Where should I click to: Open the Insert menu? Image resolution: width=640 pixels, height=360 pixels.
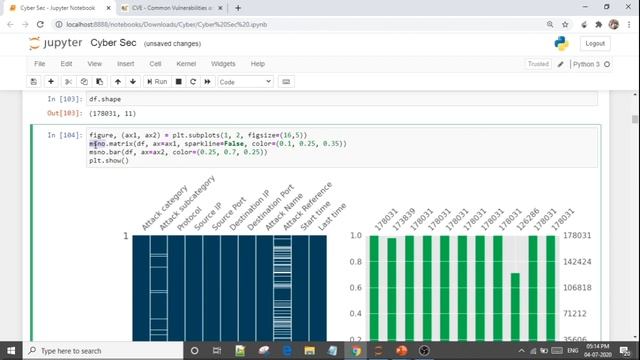(125, 64)
